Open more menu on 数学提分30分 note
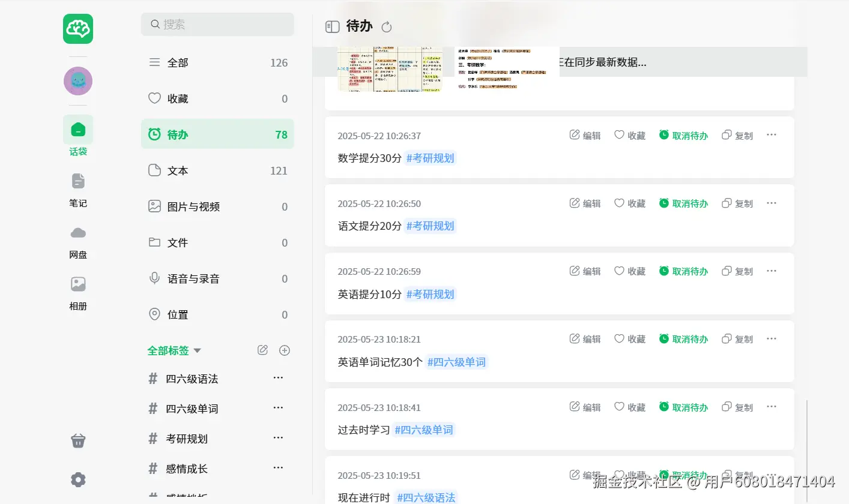 (772, 135)
